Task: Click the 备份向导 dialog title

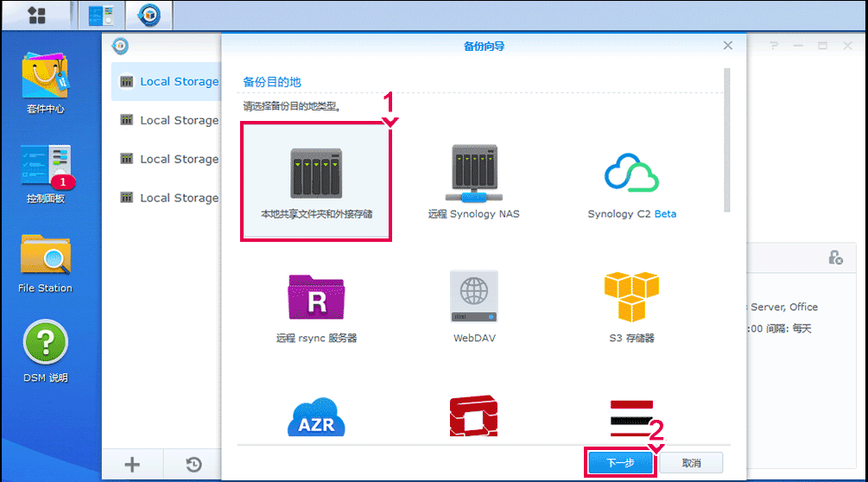Action: pos(484,46)
